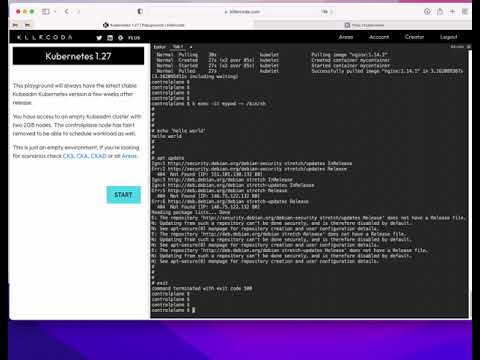Open a new Safari tab with plus
Screen dimensions: 480x360
click(452, 12)
